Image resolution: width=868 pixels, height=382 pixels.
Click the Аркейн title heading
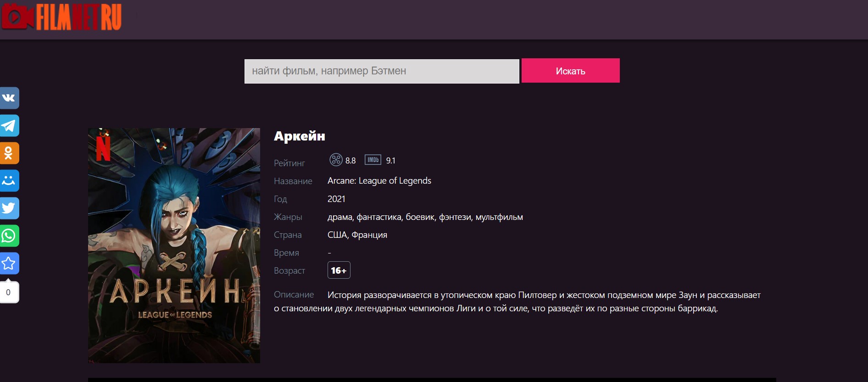[299, 136]
